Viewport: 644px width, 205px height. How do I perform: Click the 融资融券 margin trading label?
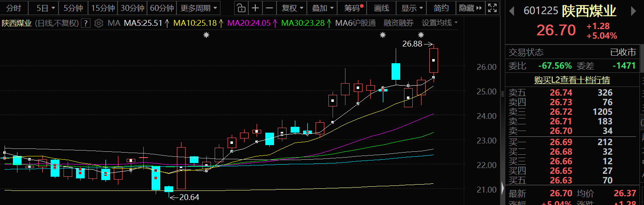click(x=398, y=23)
